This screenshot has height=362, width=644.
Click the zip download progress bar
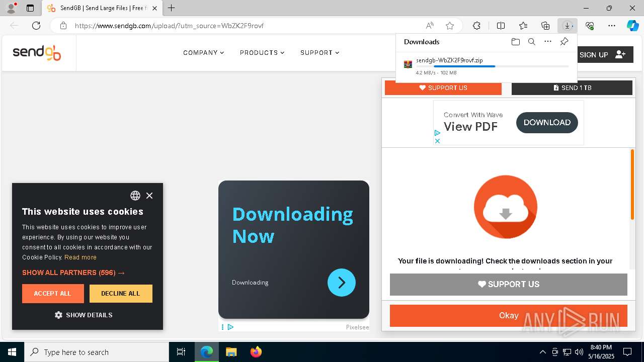492,66
